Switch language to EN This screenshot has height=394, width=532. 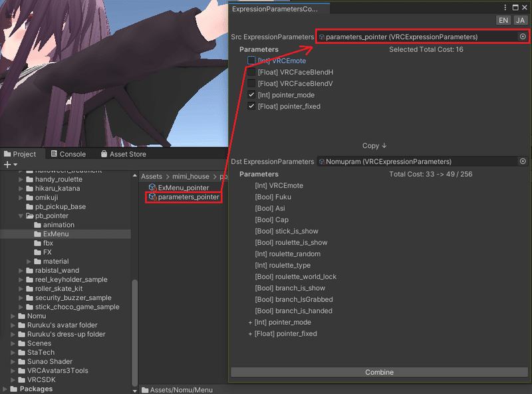pyautogui.click(x=503, y=21)
